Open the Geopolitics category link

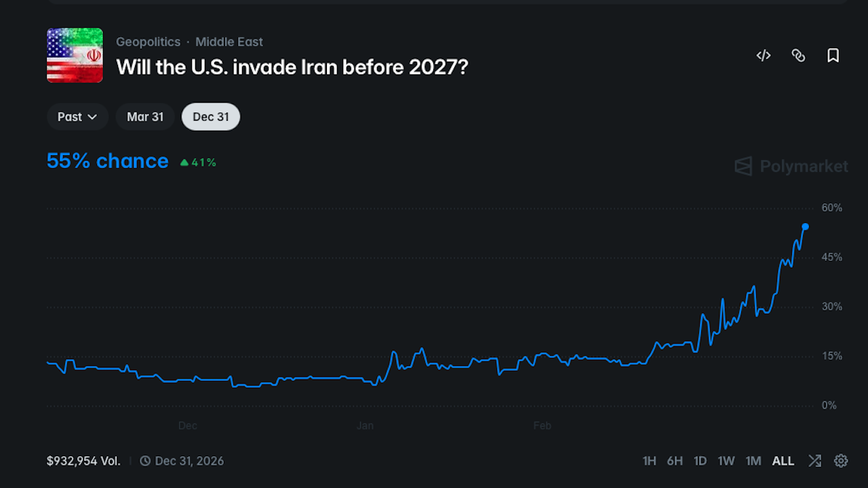point(148,42)
